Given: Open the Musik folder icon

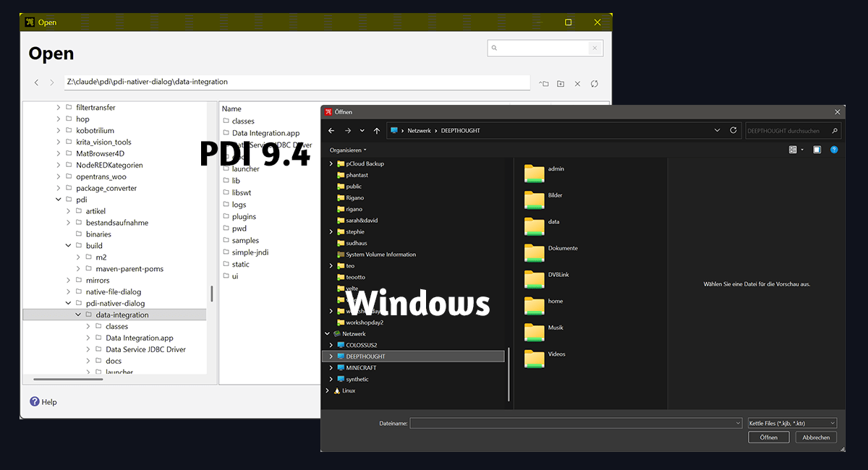Looking at the screenshot, I should (535, 332).
